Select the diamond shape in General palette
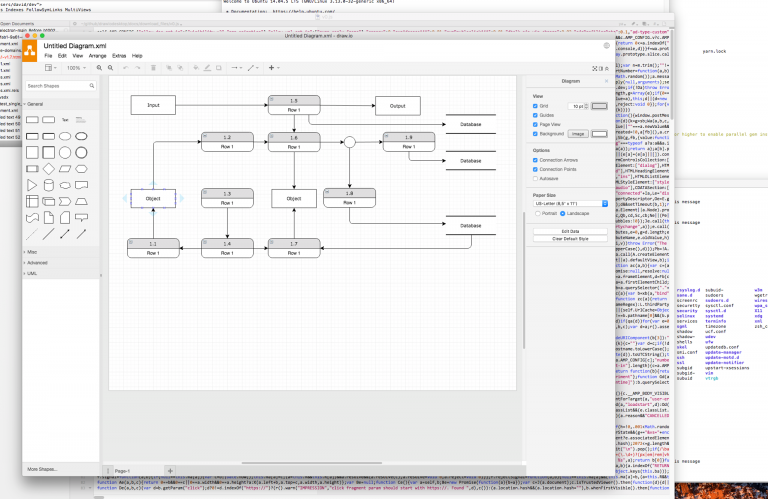 [48, 169]
